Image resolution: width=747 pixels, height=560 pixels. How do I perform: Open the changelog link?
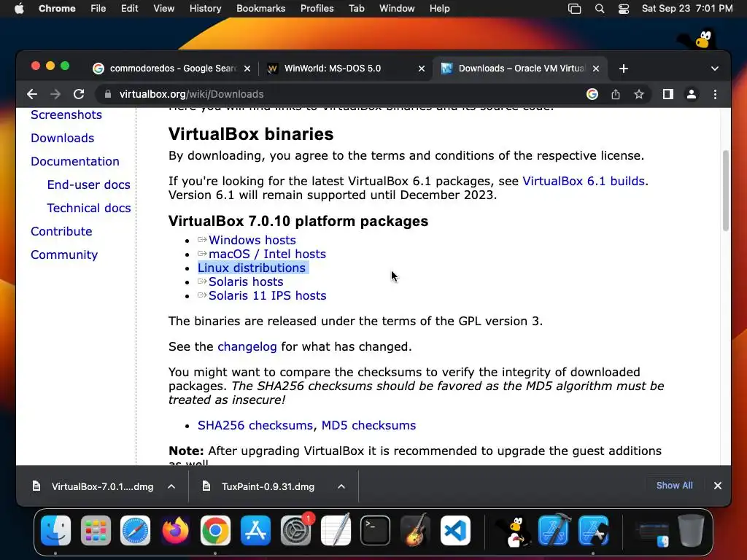pos(247,346)
